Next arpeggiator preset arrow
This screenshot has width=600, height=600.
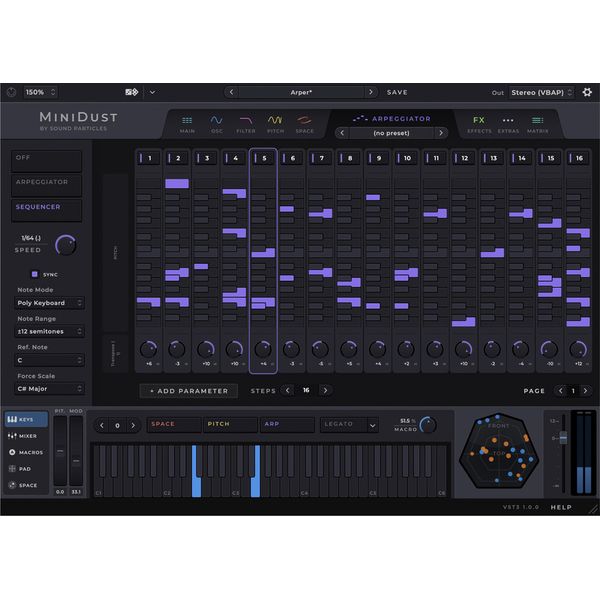point(441,133)
